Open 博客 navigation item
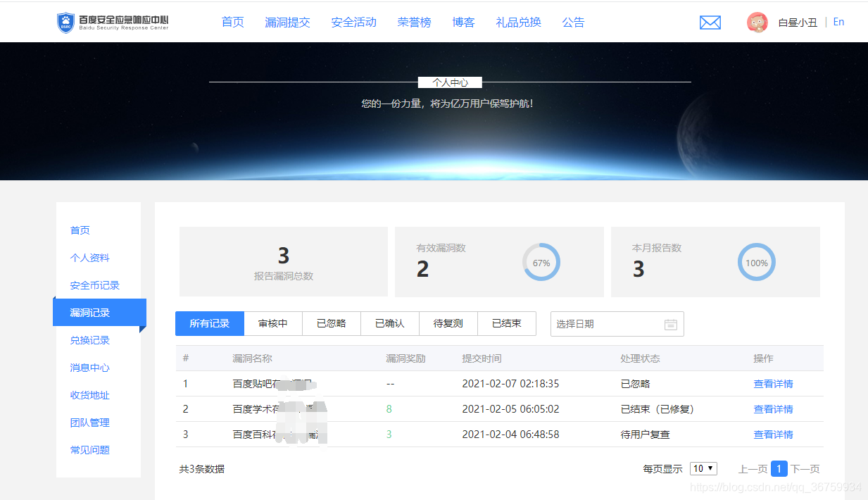868x500 pixels. (x=464, y=23)
